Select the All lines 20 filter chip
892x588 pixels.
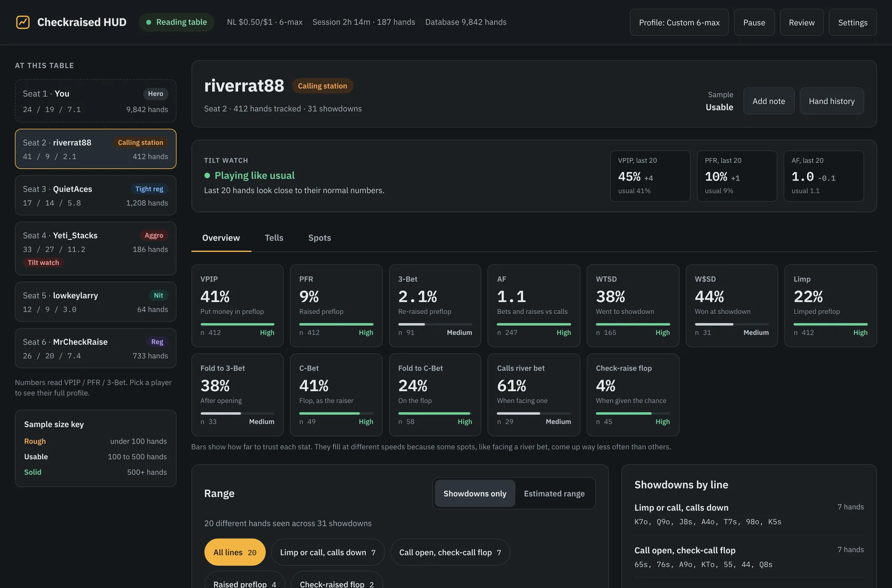(235, 552)
